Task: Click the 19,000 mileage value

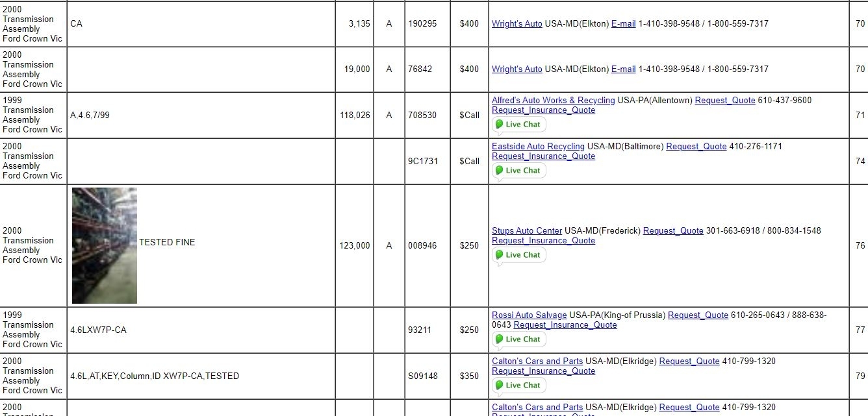Action: click(x=357, y=69)
